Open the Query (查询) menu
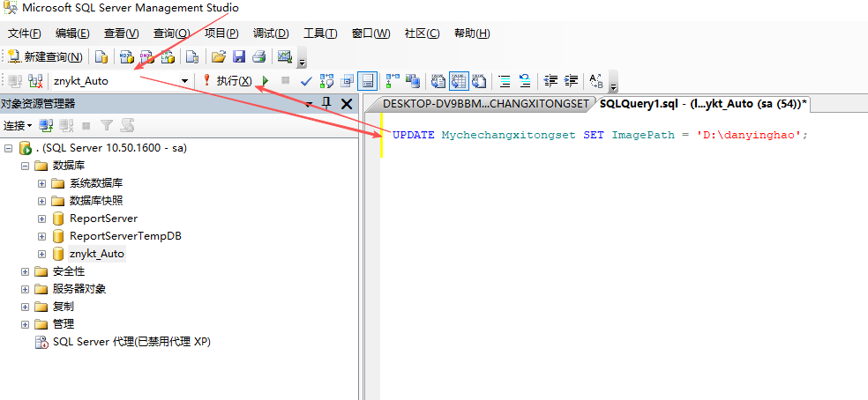This screenshot has width=868, height=400. 172,33
